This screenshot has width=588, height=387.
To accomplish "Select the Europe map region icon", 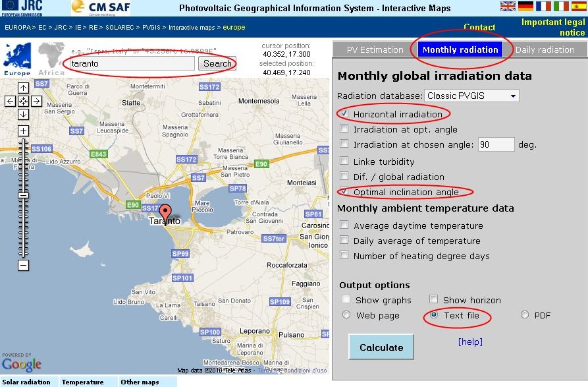I will click(17, 59).
